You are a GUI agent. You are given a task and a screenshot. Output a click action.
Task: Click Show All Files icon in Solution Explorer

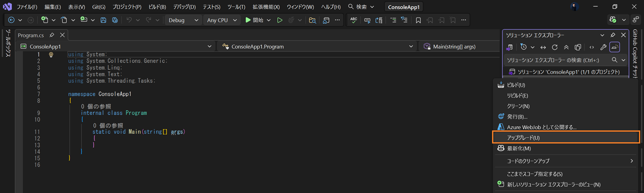pos(578,47)
